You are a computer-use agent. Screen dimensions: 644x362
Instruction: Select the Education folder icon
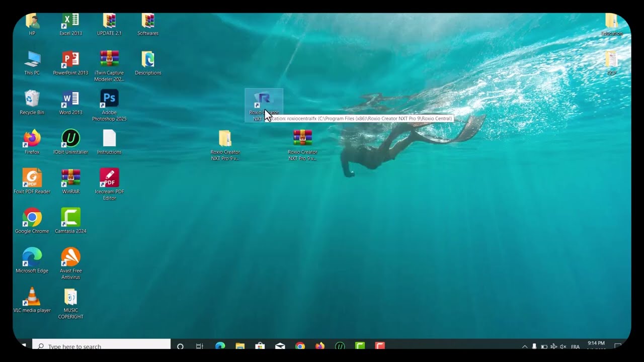pyautogui.click(x=612, y=24)
